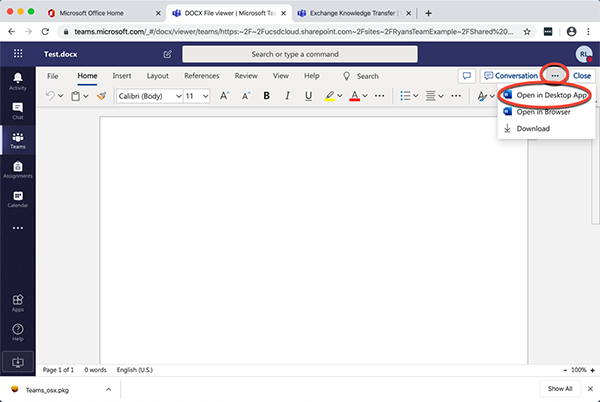Expand the bullets dropdown arrow
Screen dimensions: 600x402
tap(416, 96)
